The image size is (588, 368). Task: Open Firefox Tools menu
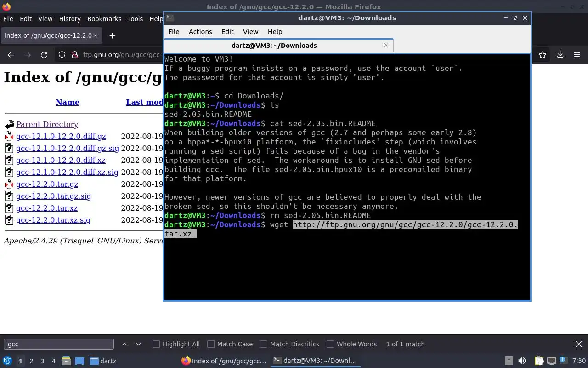pos(135,19)
